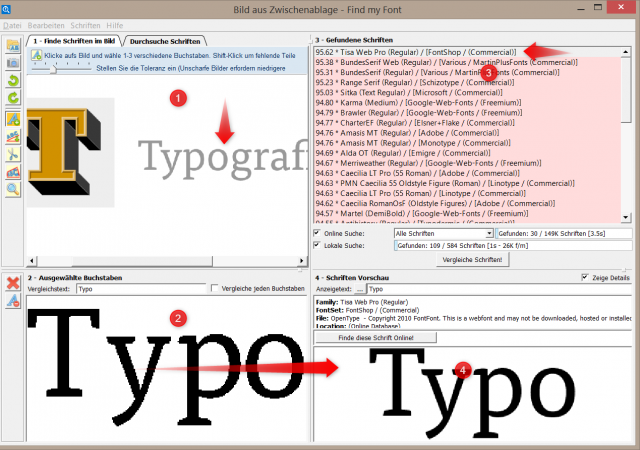Image resolution: width=640 pixels, height=450 pixels.
Task: Select Tisa Web Pro (Regular) result
Action: [x=467, y=52]
